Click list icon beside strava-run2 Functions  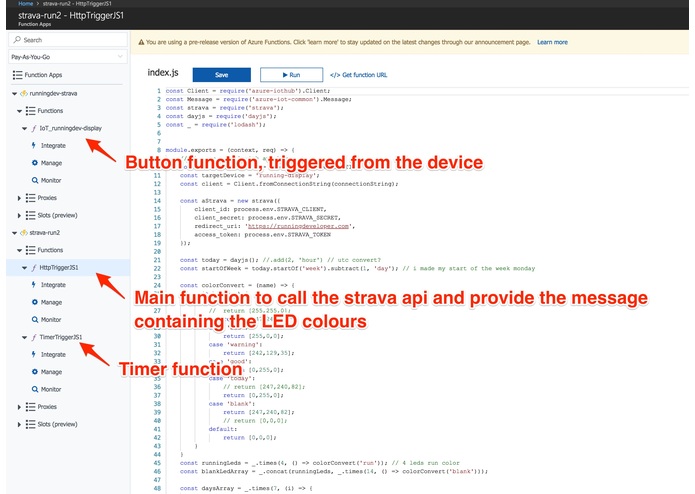pyautogui.click(x=30, y=250)
